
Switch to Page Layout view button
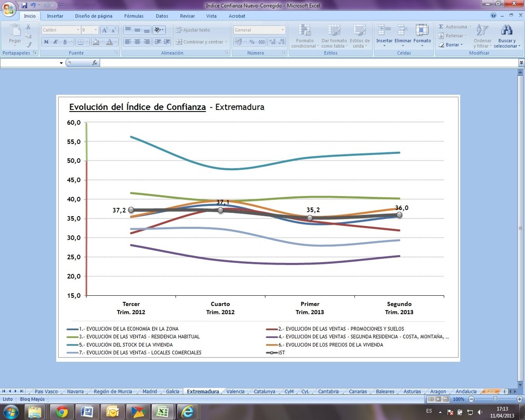[438, 399]
